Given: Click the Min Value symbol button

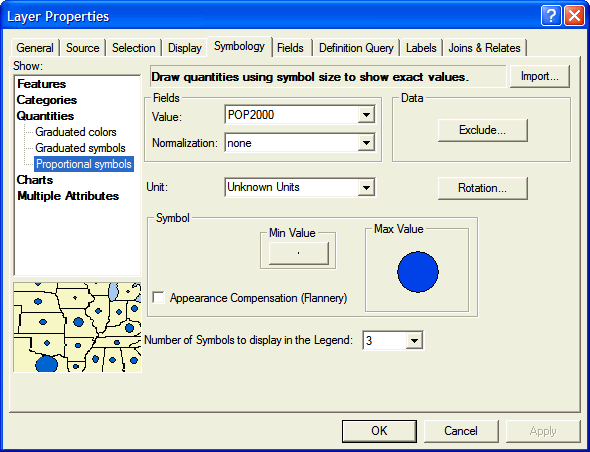Looking at the screenshot, I should click(x=298, y=253).
